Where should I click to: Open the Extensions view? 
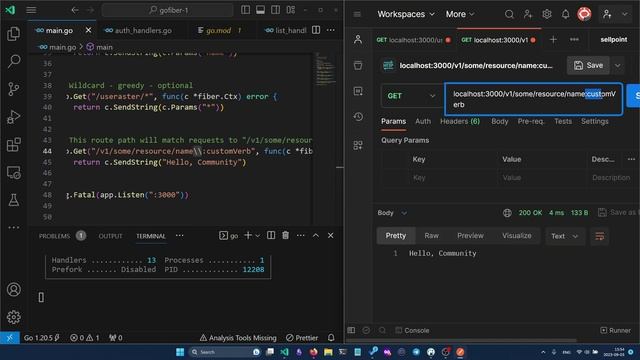(13, 144)
